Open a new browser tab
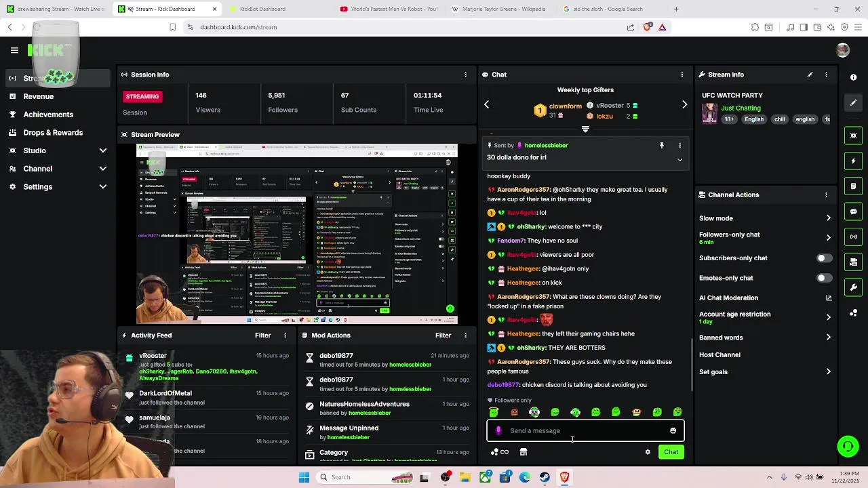This screenshot has width=868, height=488. 675,9
